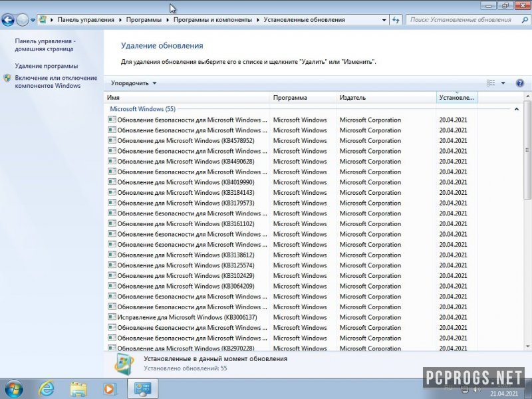Click the installed updates icon in details pane
Viewport: 532px width, 399px height.
pos(124,364)
